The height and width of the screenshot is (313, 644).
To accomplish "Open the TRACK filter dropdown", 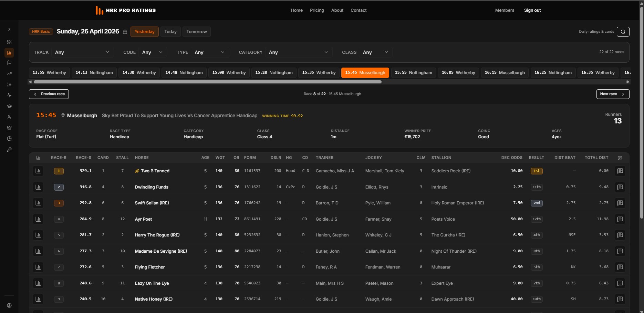I will (82, 52).
